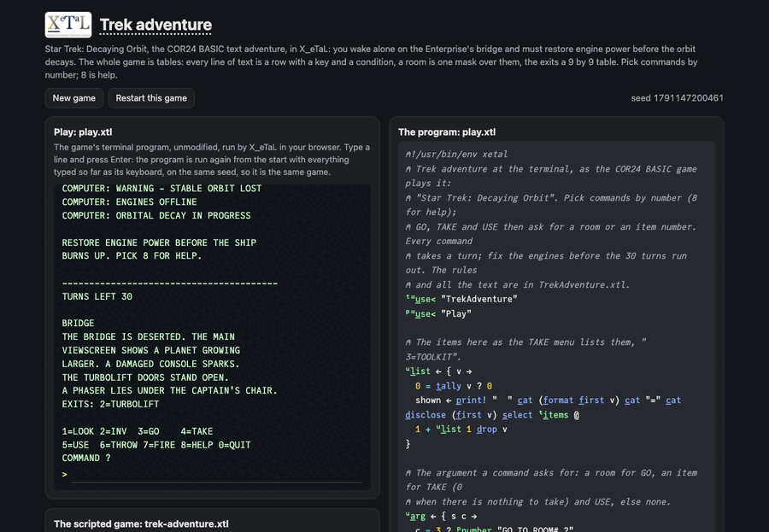Click 'The program: play.xtl' heading
This screenshot has width=769, height=532.
(447, 132)
